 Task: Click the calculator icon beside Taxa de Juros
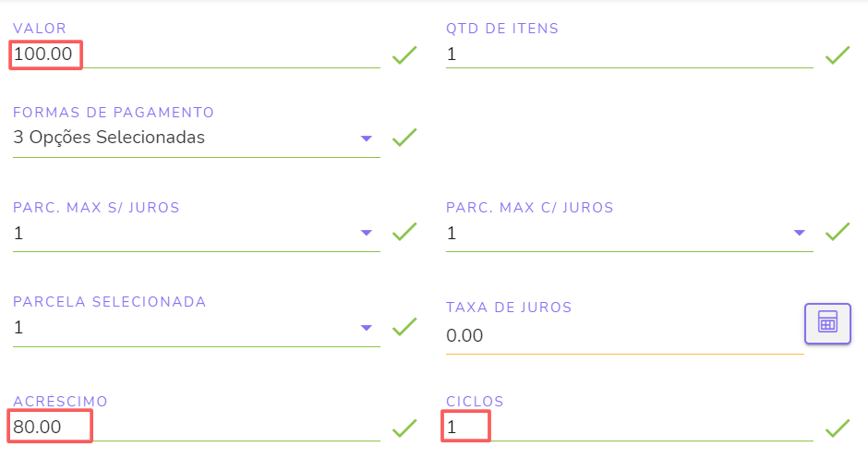827,323
